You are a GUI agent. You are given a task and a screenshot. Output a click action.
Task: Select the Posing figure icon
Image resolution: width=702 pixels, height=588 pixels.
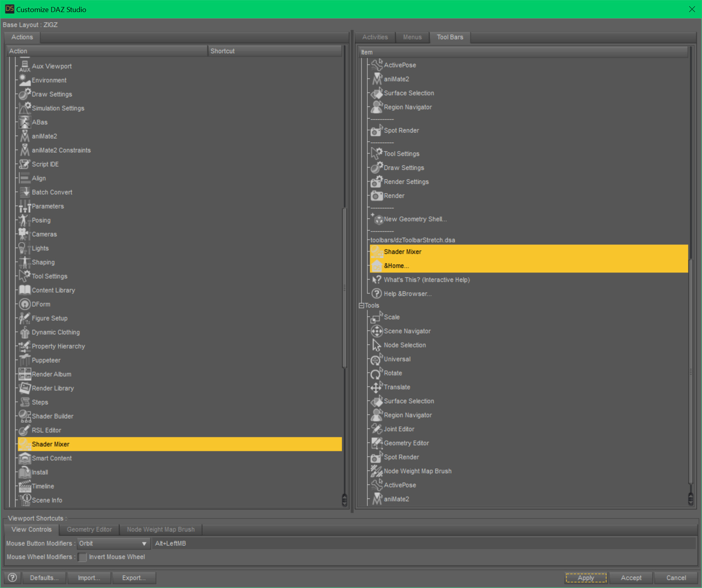tap(25, 220)
